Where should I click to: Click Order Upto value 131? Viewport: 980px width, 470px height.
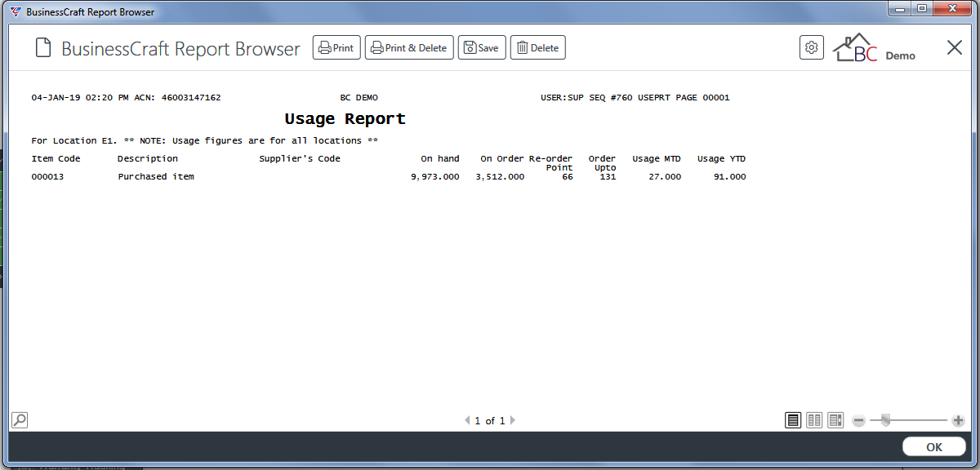pyautogui.click(x=608, y=176)
